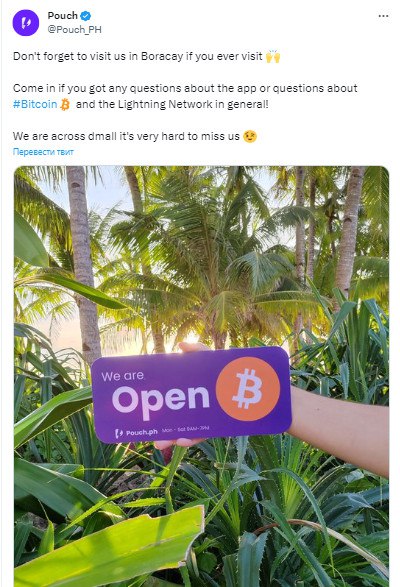Open the attached palm tree photo
The image size is (400, 587).
coord(201,376)
